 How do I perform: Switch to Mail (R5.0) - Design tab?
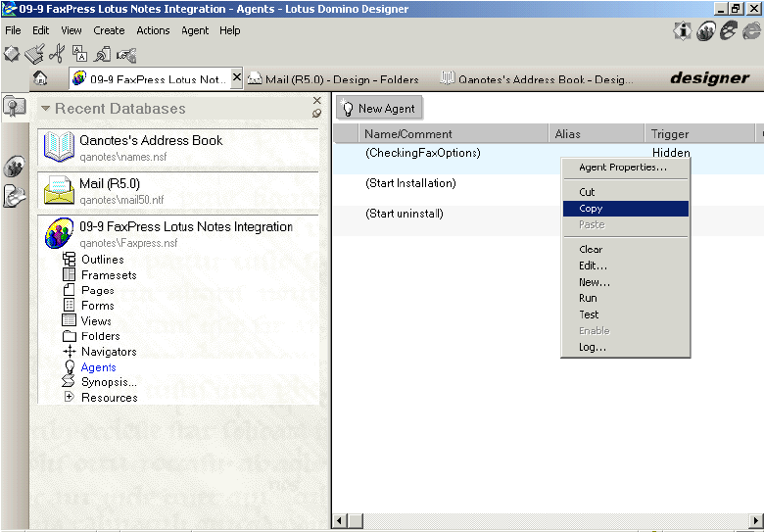point(333,79)
